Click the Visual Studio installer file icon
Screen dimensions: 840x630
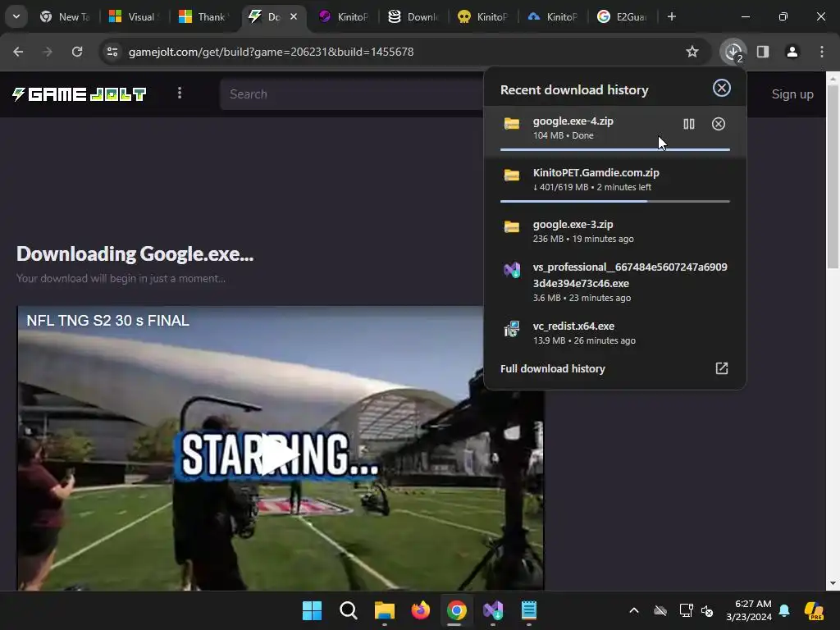point(512,269)
